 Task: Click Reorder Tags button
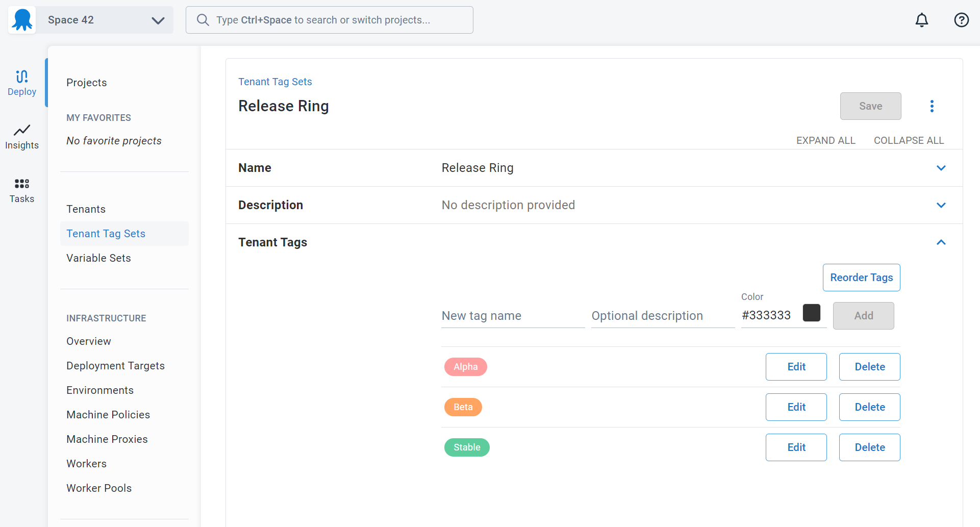861,278
